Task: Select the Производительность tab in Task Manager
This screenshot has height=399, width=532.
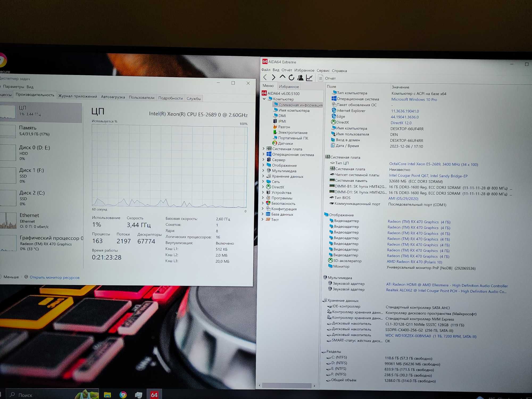Action: click(35, 97)
